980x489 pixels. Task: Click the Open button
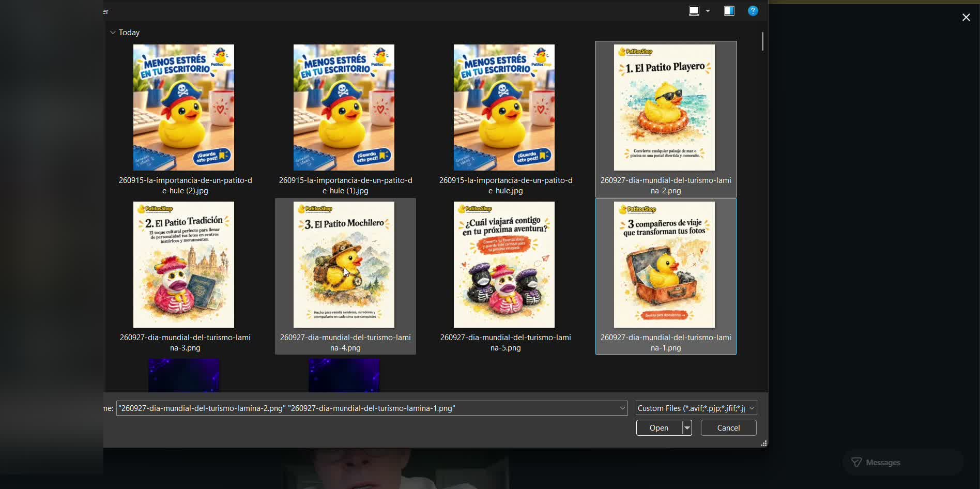(659, 428)
